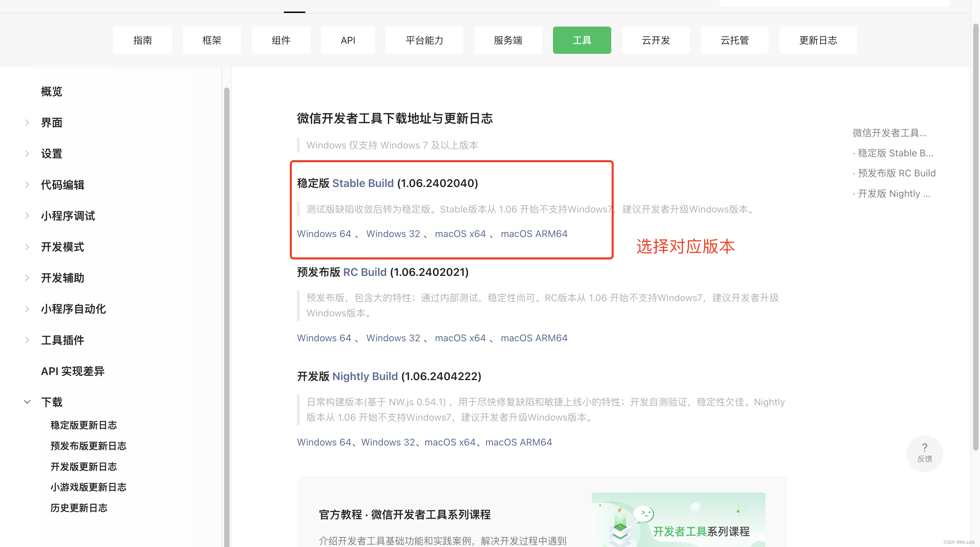980x547 pixels.
Task: Download Nightly Build Windows 32
Action: (x=388, y=442)
